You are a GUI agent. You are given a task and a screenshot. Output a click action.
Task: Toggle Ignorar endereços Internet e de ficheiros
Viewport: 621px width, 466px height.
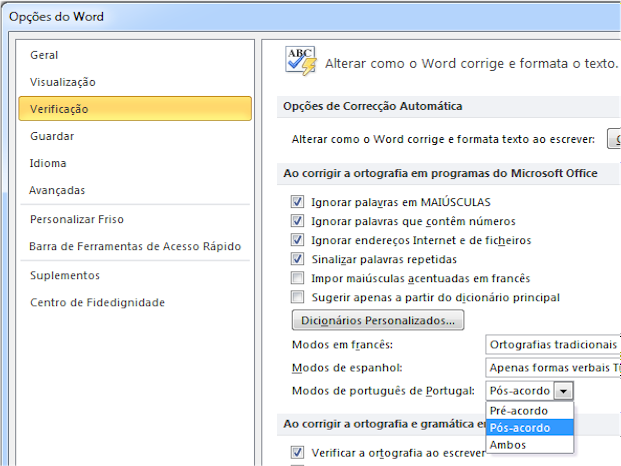pyautogui.click(x=297, y=240)
